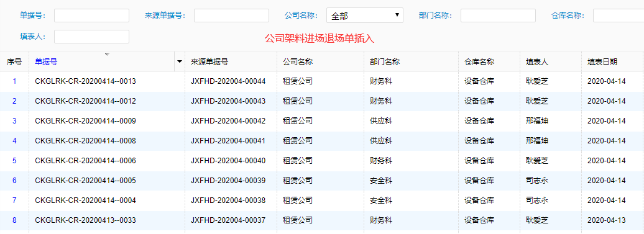Click row number 7 link
The width and height of the screenshot is (644, 234).
click(14, 200)
